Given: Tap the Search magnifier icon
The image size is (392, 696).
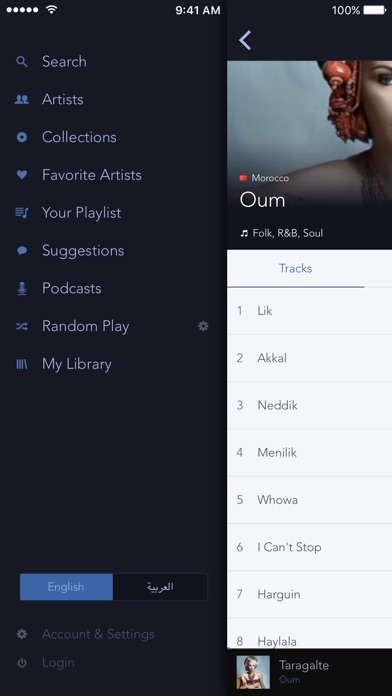Looking at the screenshot, I should (x=22, y=61).
